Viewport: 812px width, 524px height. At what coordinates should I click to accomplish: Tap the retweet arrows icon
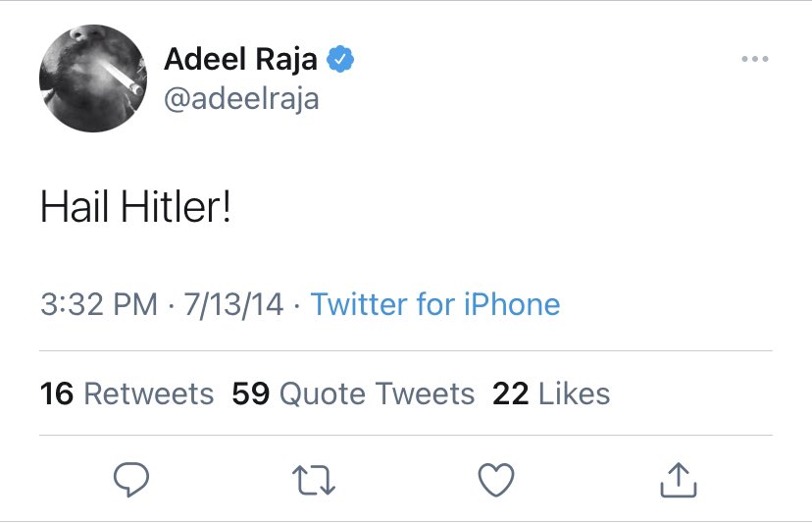click(313, 479)
